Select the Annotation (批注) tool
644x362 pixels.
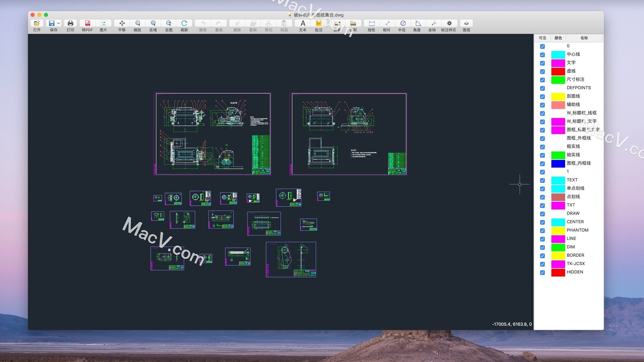pos(318,23)
